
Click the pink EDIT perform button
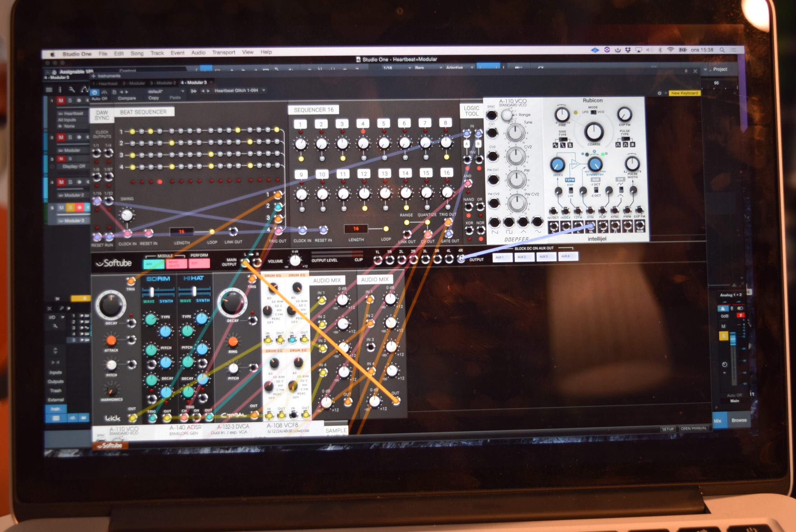tap(199, 263)
